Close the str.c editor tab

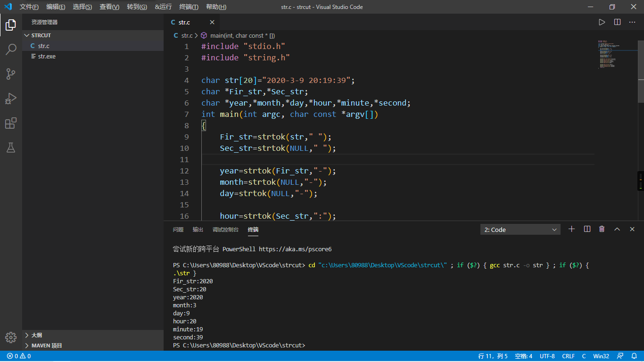[212, 22]
